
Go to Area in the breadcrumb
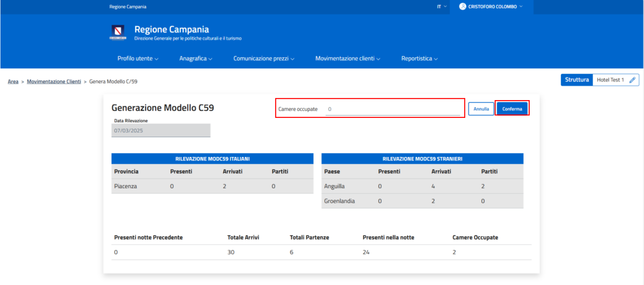tap(13, 81)
